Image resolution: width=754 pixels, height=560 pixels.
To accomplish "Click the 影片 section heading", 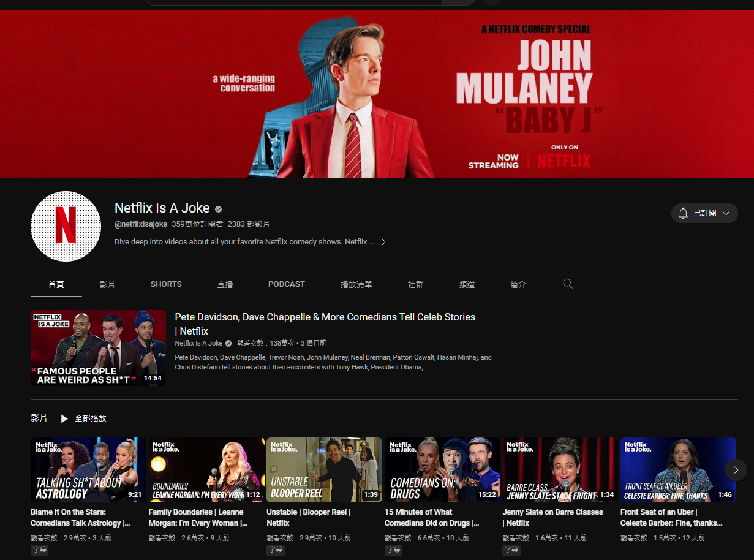I will point(39,418).
